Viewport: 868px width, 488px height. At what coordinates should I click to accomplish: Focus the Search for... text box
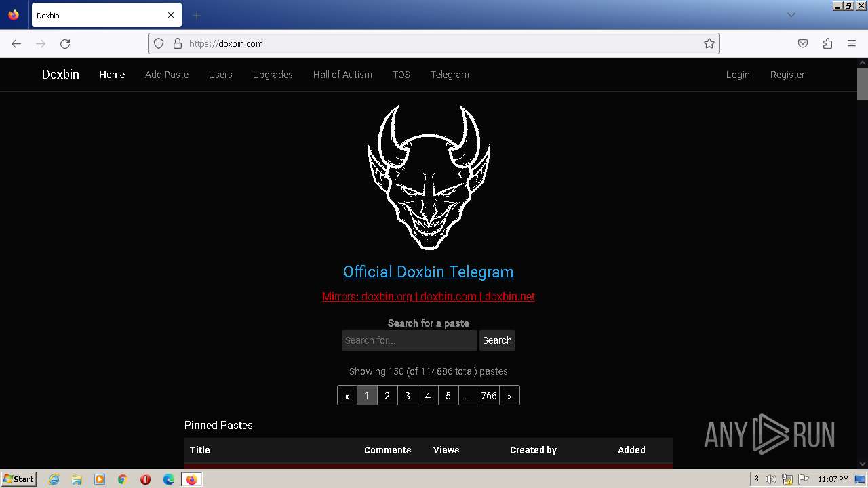tap(410, 340)
